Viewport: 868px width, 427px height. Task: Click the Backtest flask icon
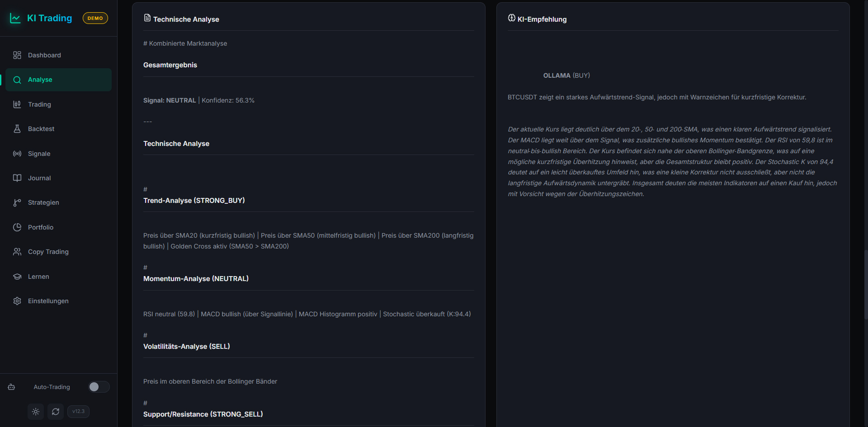[x=17, y=129]
